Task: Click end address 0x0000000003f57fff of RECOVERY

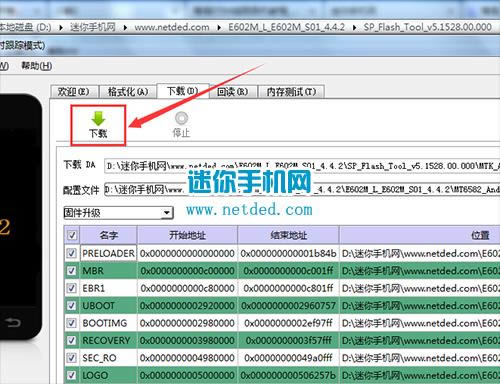Action: click(x=288, y=340)
